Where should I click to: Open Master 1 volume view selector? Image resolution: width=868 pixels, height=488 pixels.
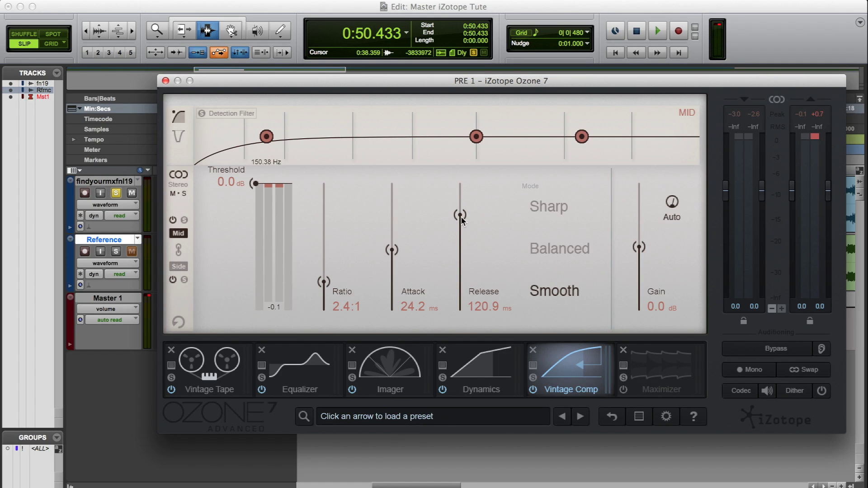pos(108,309)
